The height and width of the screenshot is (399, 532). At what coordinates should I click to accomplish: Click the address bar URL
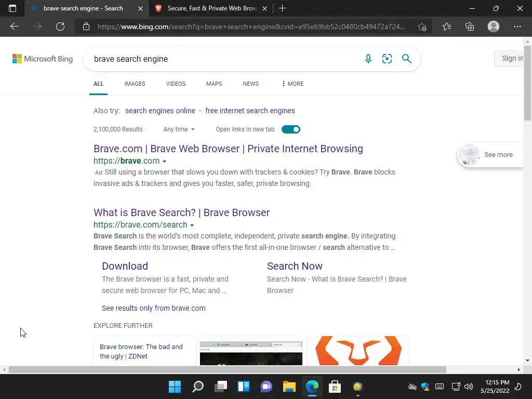[251, 26]
